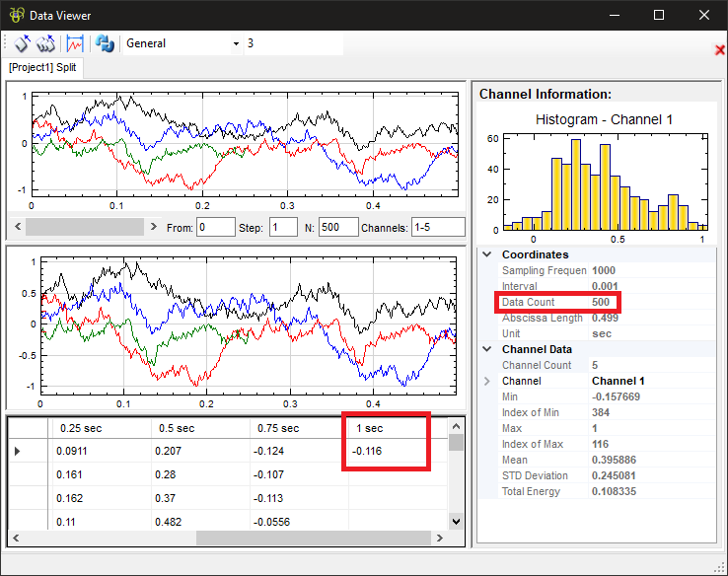Expand the Channel row arrow
The image size is (728, 576).
coord(486,381)
